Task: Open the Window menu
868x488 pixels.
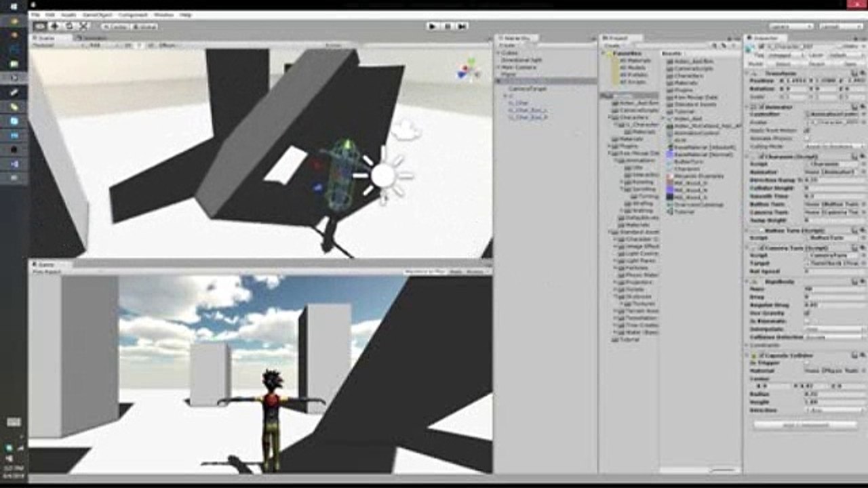Action: coord(163,14)
